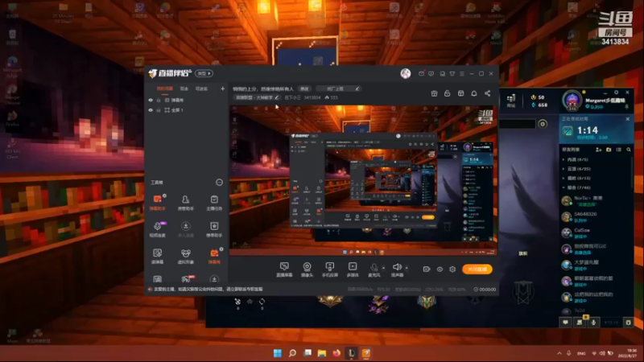Viewport: 644px width, 362px height.
Task: Toggle visibility eye of fullscreen 1 source
Action: click(x=151, y=110)
